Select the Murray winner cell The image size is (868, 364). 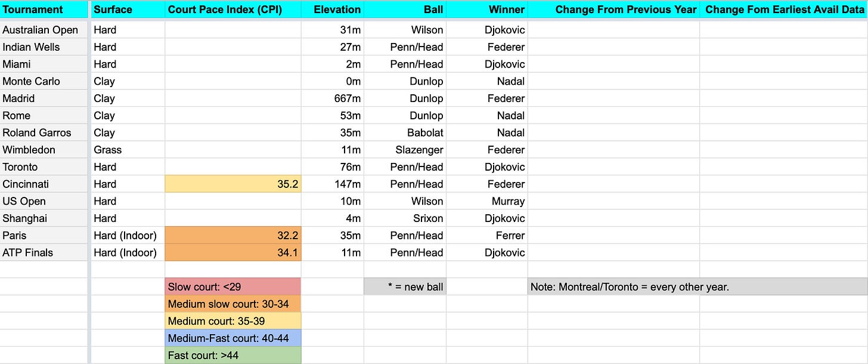(487, 201)
